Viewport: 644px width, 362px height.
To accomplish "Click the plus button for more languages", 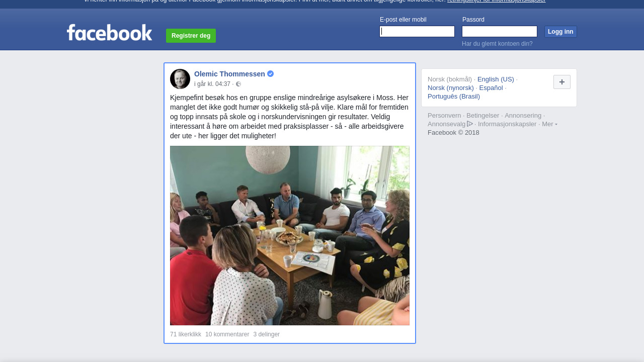I will [x=562, y=82].
